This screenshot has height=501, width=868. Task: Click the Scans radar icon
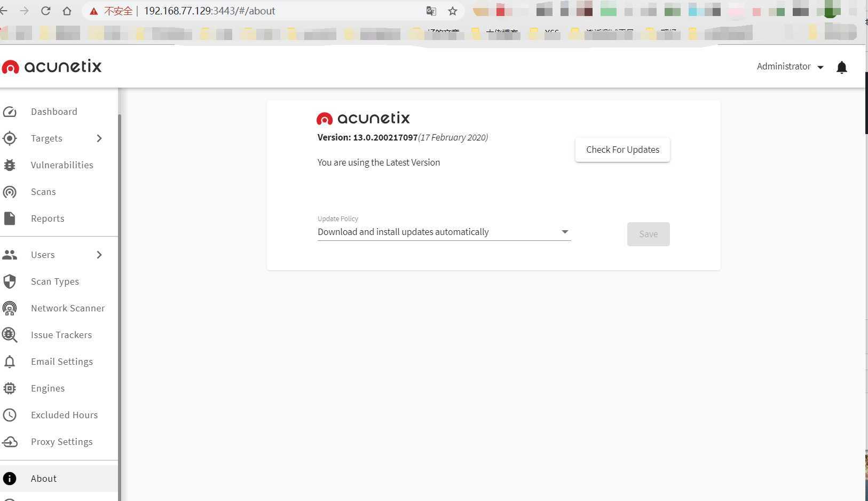[x=10, y=192]
